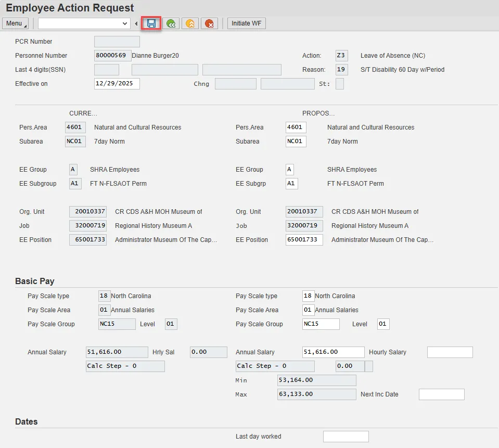Click the yellow Exit icon
Viewport: 499px width, 448px height.
click(190, 23)
